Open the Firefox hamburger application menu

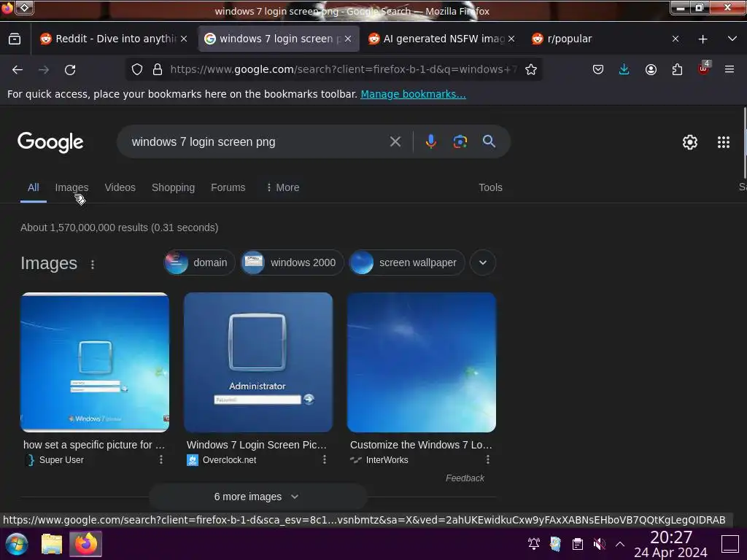[x=729, y=69]
